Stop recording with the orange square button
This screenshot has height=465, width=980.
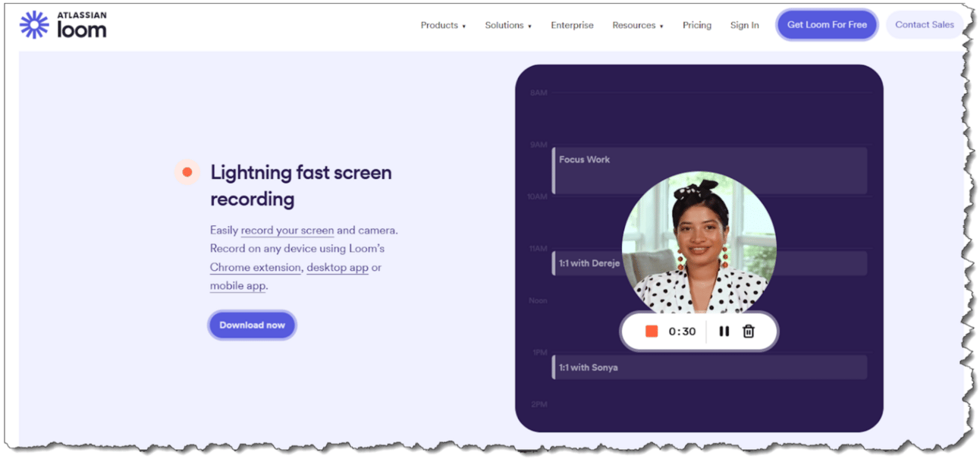pos(652,331)
